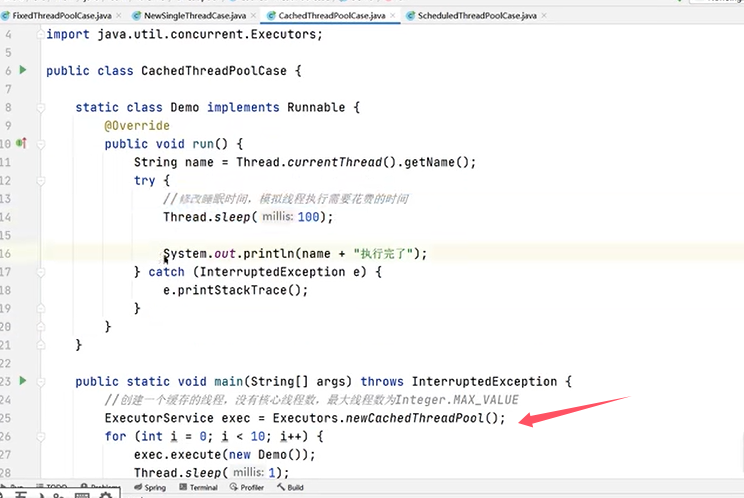Click the CachedThreadPoolCase.java tab's class icon
This screenshot has width=744, height=498.
tap(271, 16)
